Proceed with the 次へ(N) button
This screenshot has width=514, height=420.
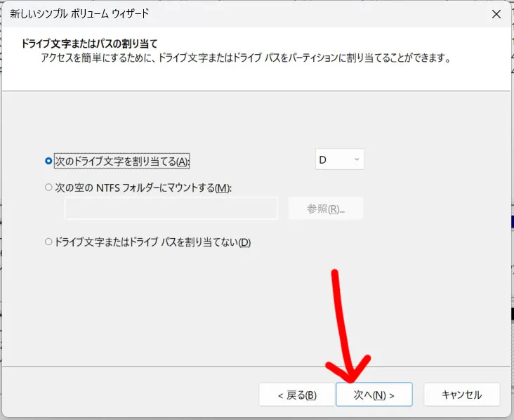click(x=374, y=395)
